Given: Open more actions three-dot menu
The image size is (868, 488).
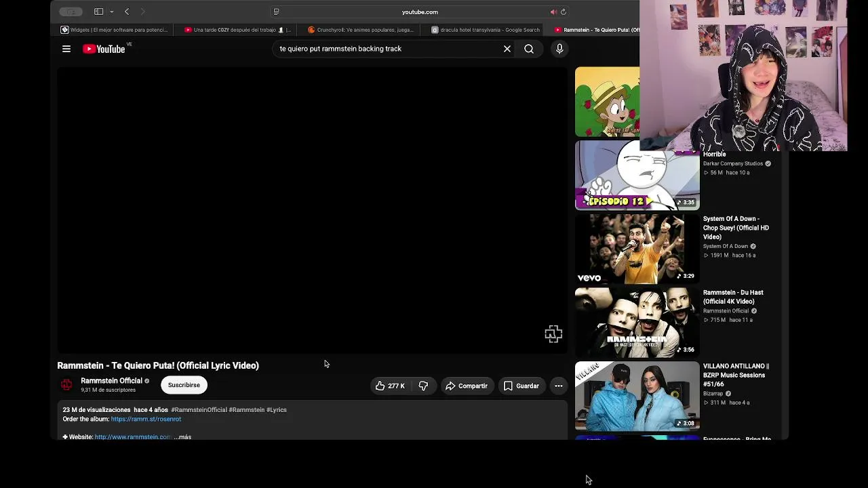Looking at the screenshot, I should point(559,386).
